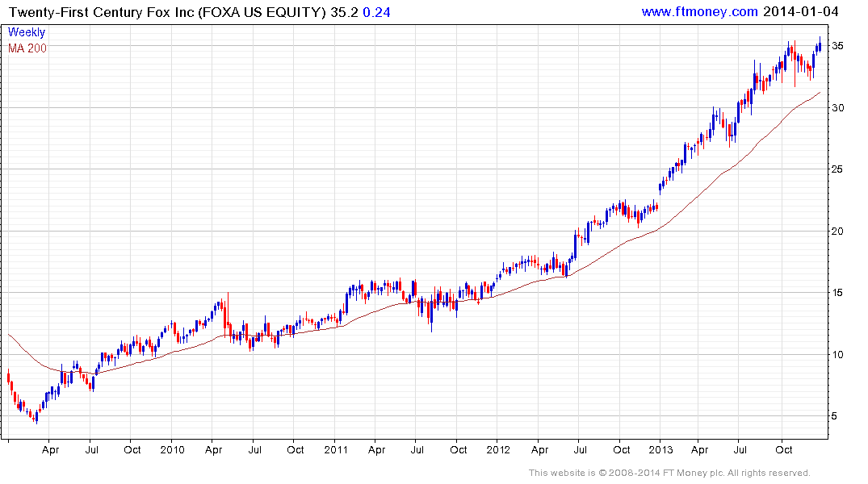
Task: Click the chart title 'Twenty-First Century Fox Inc'
Action: point(101,12)
